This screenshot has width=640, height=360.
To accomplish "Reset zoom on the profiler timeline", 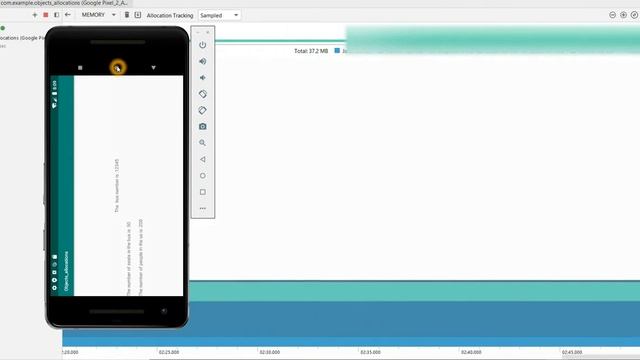I will (x=634, y=15).
